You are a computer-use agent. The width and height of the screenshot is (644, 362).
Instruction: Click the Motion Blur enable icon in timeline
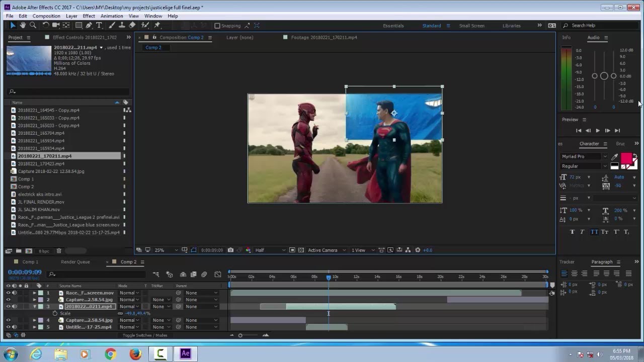click(x=204, y=275)
